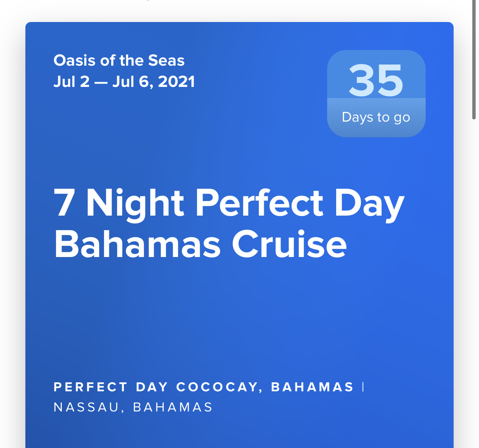Click the word COCOCAY in the ports list

[217, 387]
